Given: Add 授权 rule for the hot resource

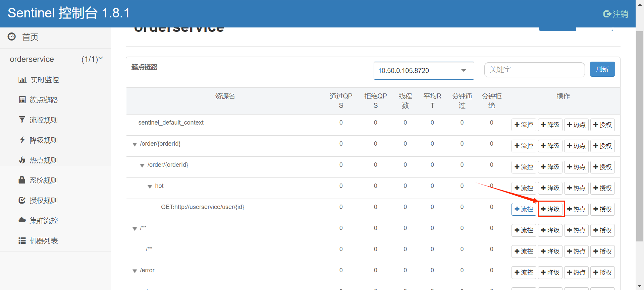Looking at the screenshot, I should [x=602, y=188].
